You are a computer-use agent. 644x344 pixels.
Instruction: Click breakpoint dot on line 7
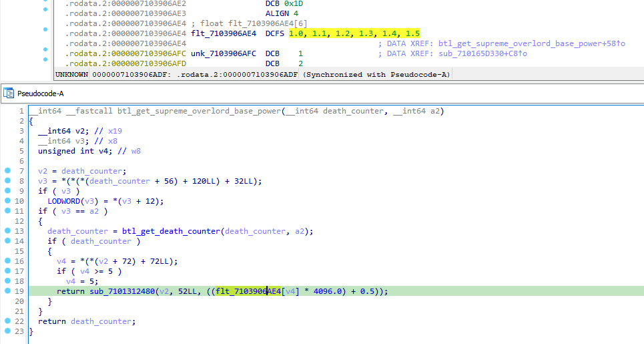[7, 171]
